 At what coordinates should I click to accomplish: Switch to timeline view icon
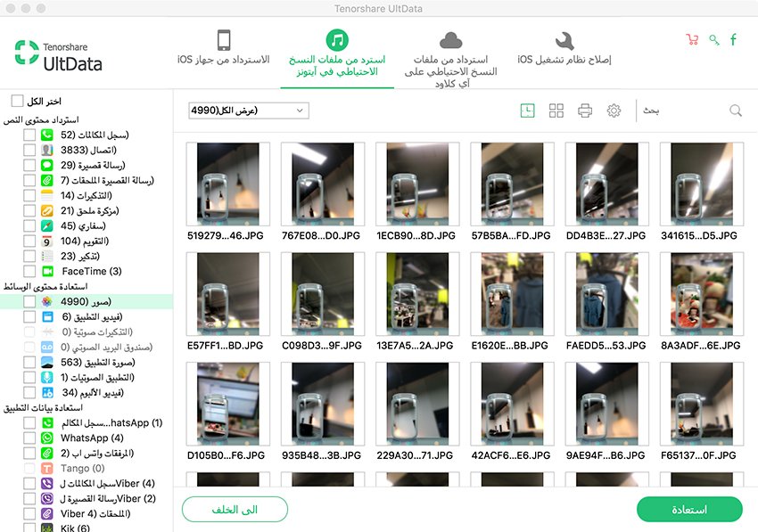(x=527, y=110)
